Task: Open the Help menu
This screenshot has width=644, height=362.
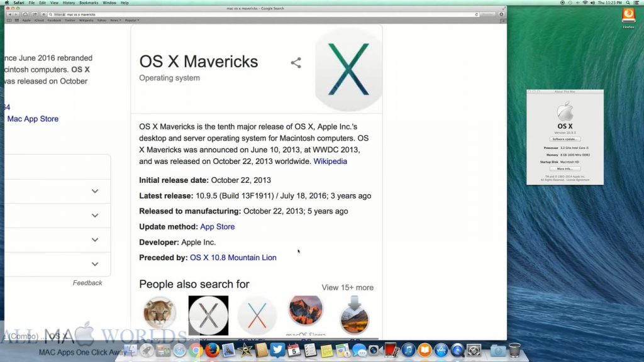Action: coord(125,3)
